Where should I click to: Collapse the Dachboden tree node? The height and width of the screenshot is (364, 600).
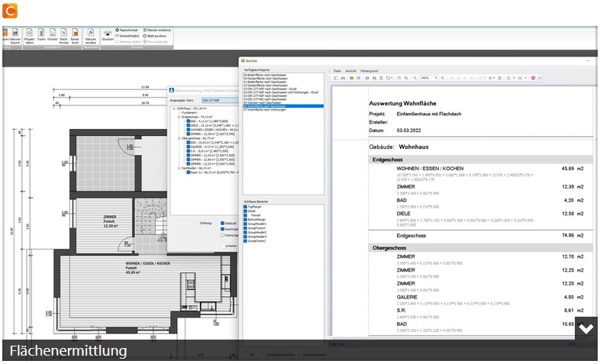(179, 168)
